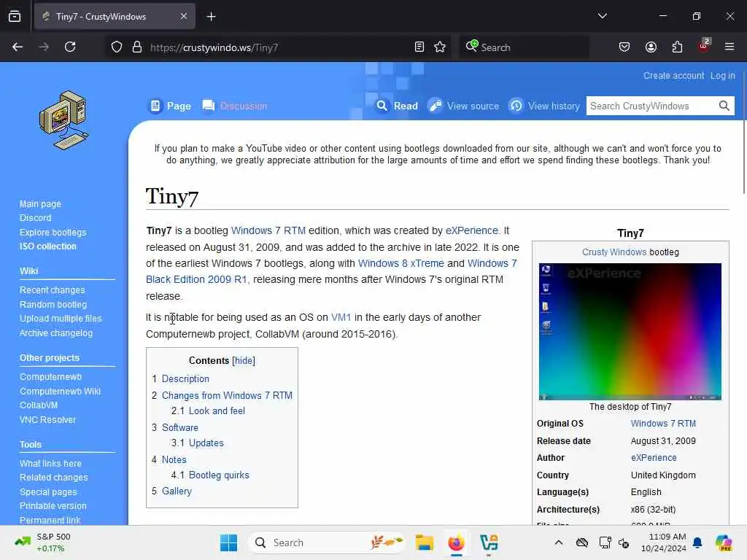Jump to the Gallery section
Image resolution: width=747 pixels, height=560 pixels.
(177, 491)
